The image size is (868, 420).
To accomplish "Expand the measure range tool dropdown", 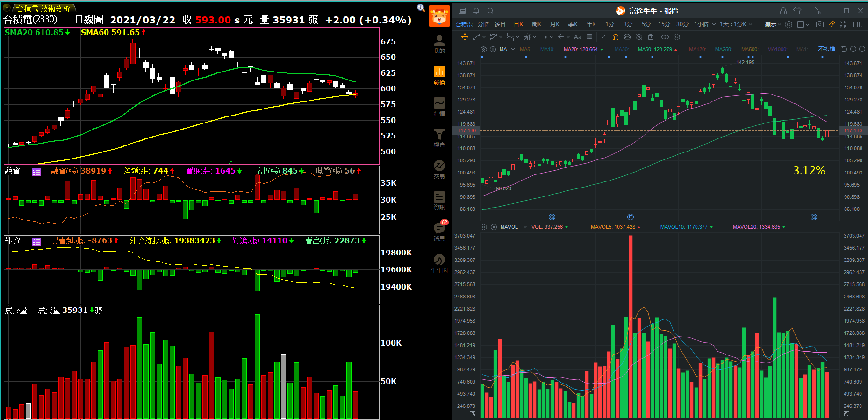I will click(552, 37).
